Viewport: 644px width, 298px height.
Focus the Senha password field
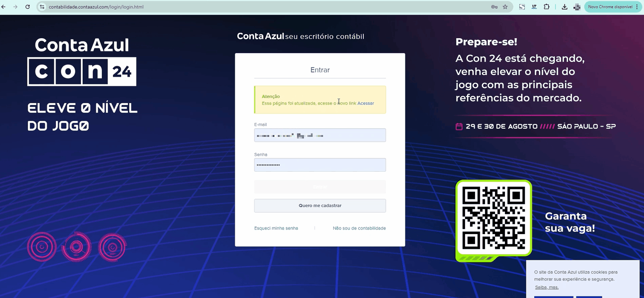(320, 165)
